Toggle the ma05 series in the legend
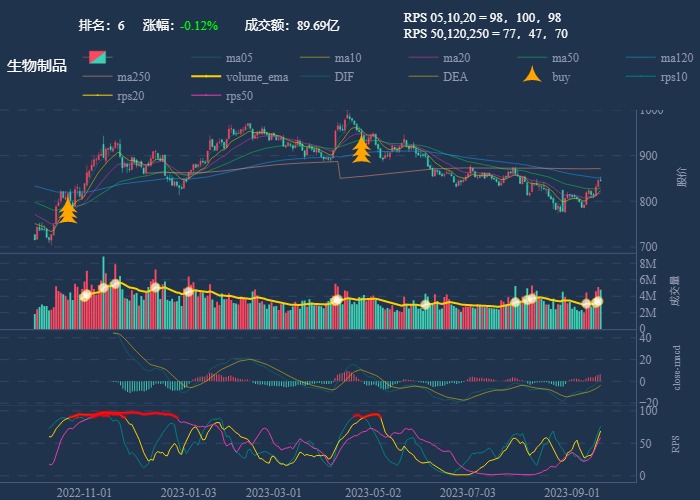Screen dimensions: 700x500 click(x=240, y=58)
